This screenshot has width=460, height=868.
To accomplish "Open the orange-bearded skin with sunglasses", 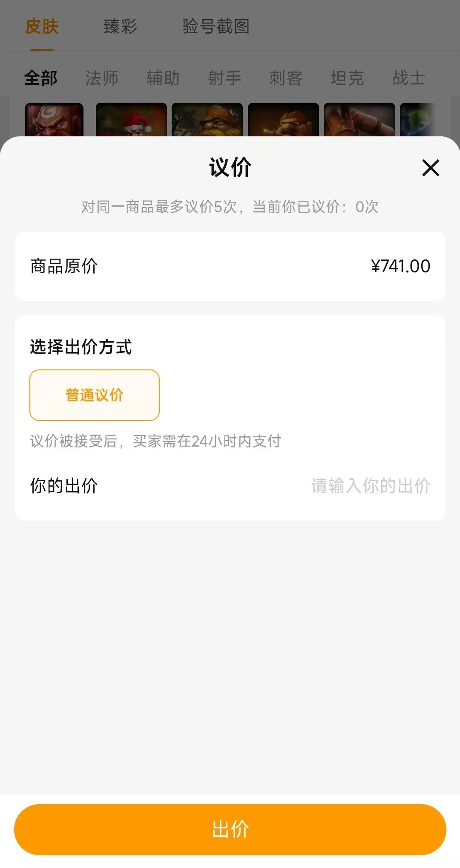I will tap(283, 120).
